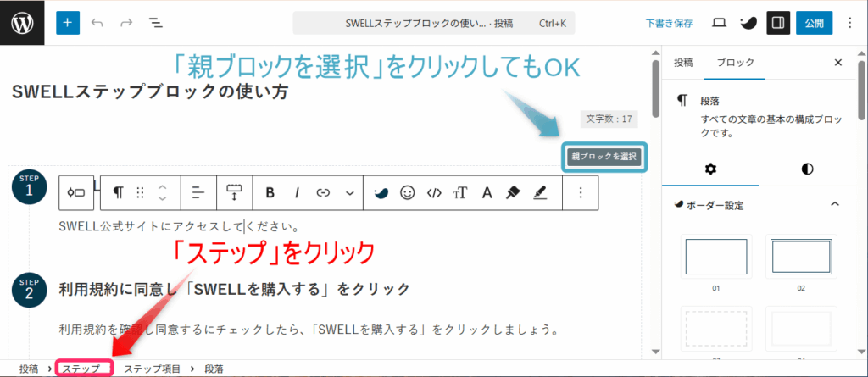Select border style 02 swatch

800,258
